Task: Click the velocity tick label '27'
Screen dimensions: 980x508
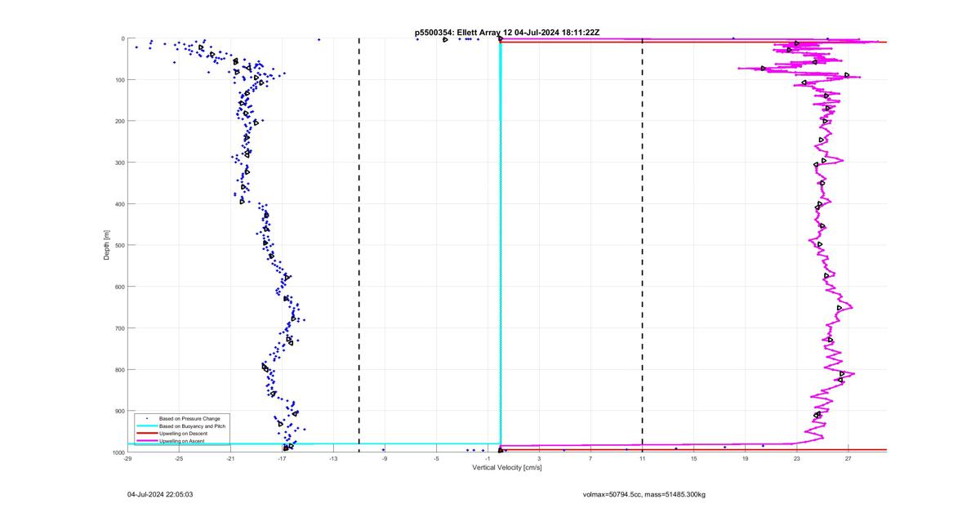Action: [x=848, y=459]
